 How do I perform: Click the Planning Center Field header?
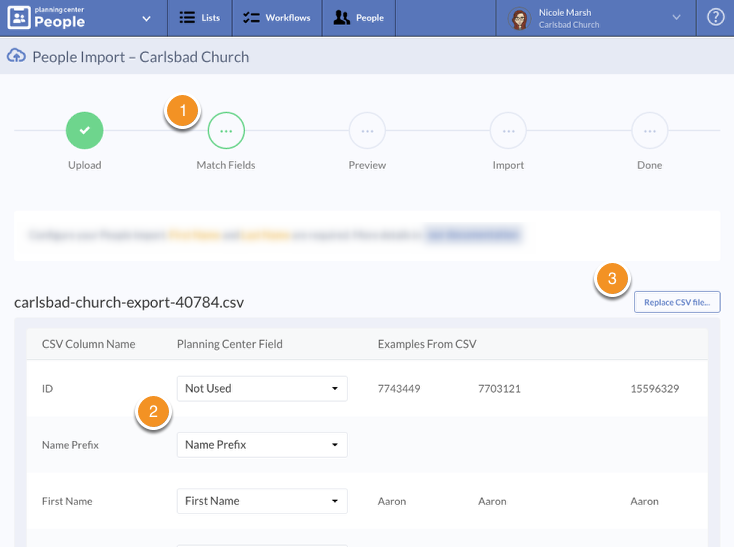230,344
